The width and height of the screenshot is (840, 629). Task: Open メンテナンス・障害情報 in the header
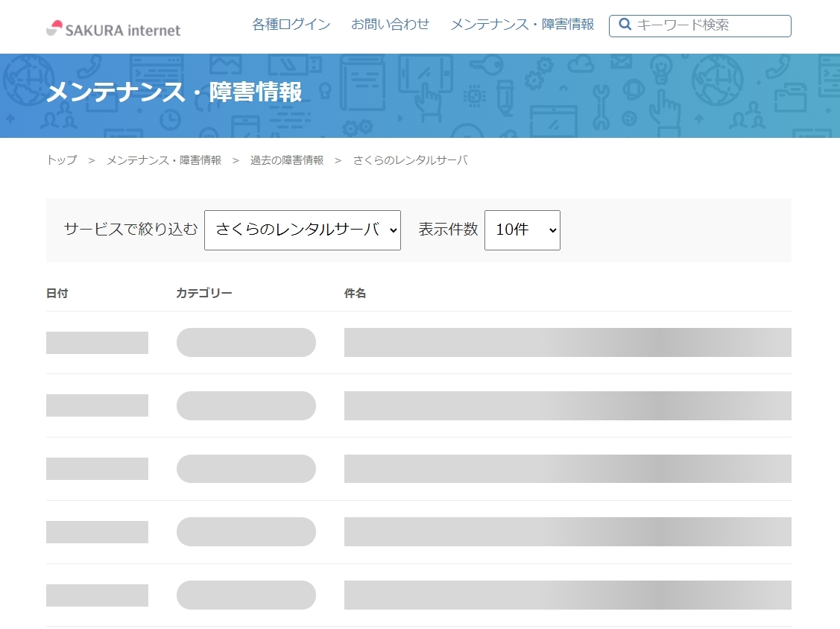(x=522, y=24)
